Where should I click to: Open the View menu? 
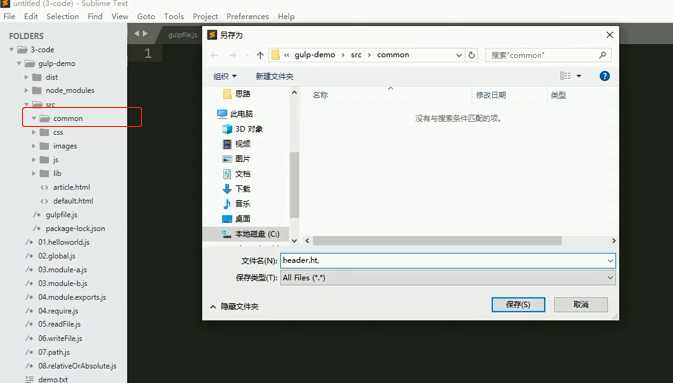click(x=120, y=16)
